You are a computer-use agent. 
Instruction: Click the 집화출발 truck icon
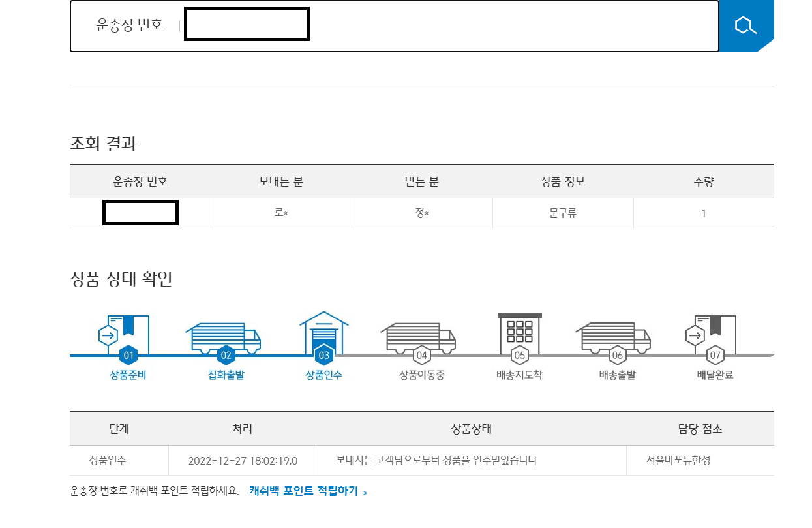tap(223, 337)
